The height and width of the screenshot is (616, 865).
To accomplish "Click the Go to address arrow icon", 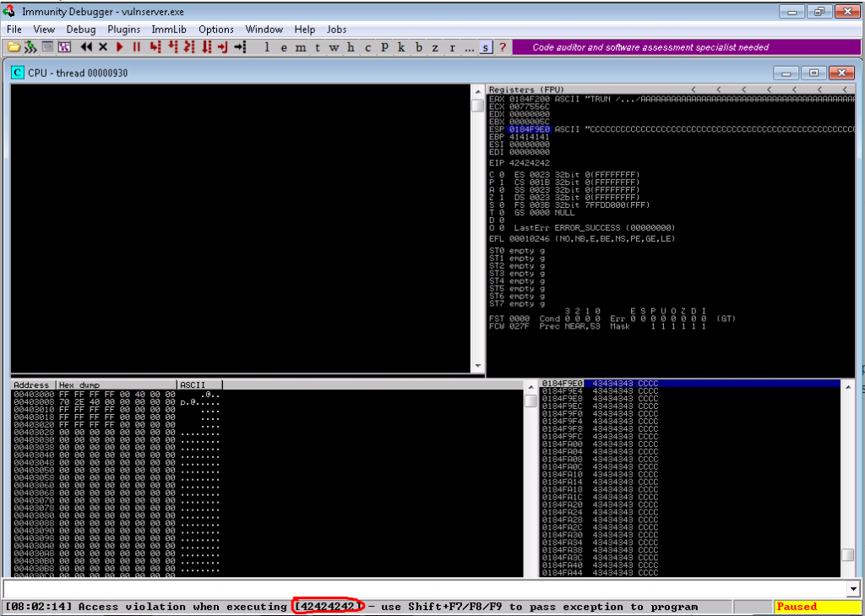I will [x=239, y=47].
